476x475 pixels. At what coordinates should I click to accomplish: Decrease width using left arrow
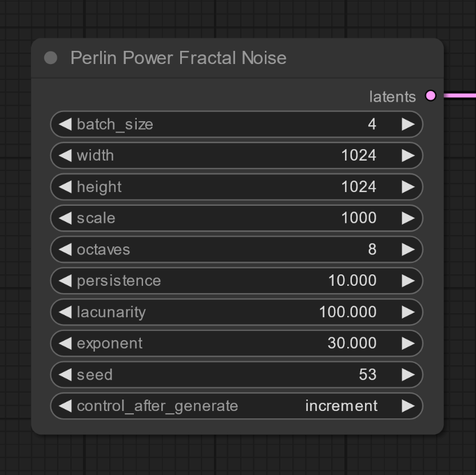[x=65, y=155]
